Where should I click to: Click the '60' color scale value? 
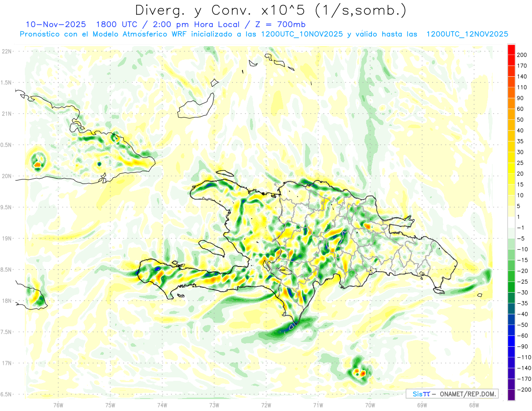pyautogui.click(x=520, y=109)
